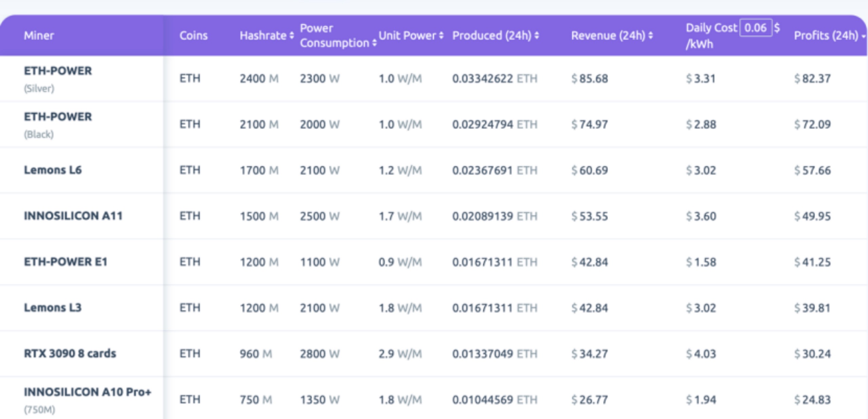Open the ETH-POWER E1 miner entry
The image size is (868, 419).
click(x=65, y=262)
